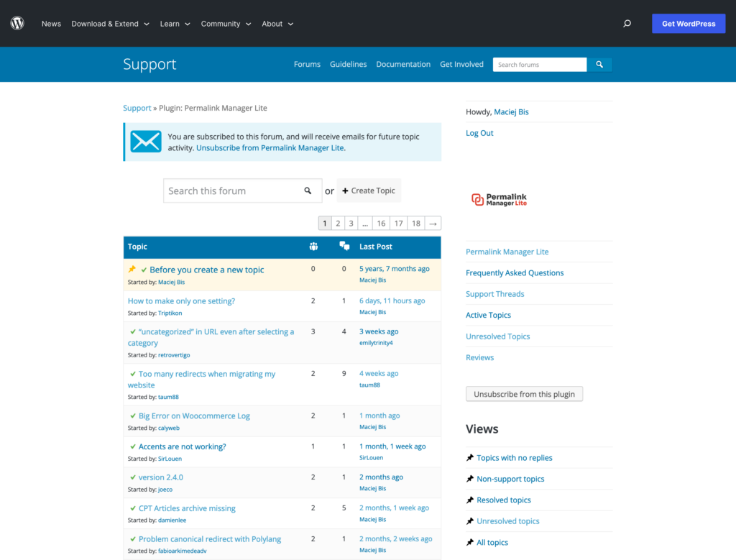Submit forum search with blue magnifier button

pos(599,64)
